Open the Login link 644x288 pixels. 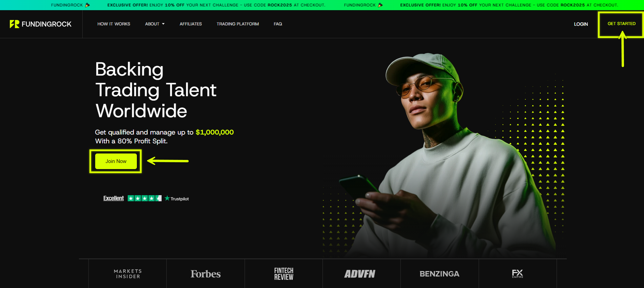(x=581, y=24)
